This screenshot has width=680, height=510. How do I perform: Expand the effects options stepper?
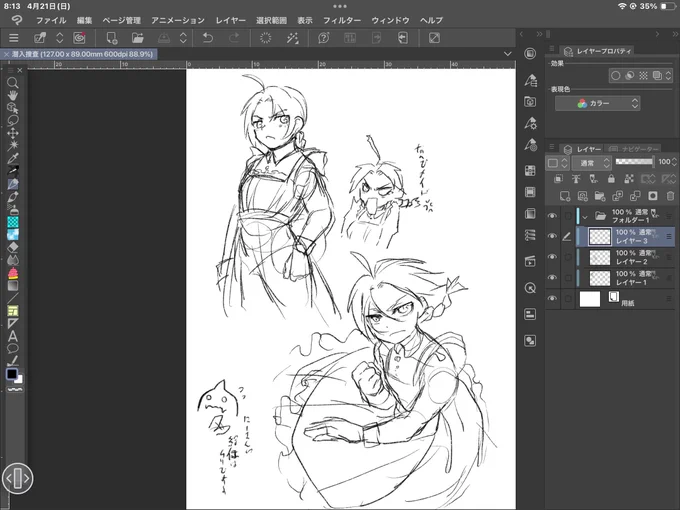668,75
